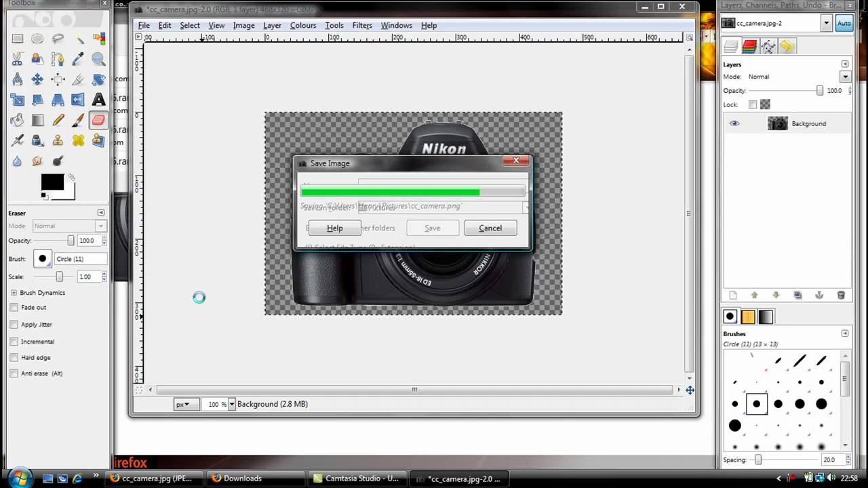
Task: Select the Heal tool
Action: tap(78, 140)
